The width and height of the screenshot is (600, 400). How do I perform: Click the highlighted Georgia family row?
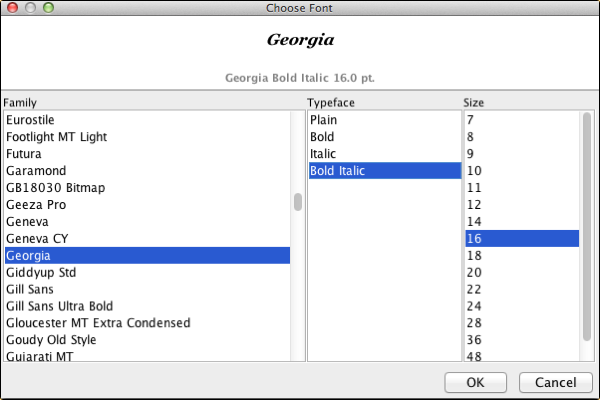coord(147,255)
